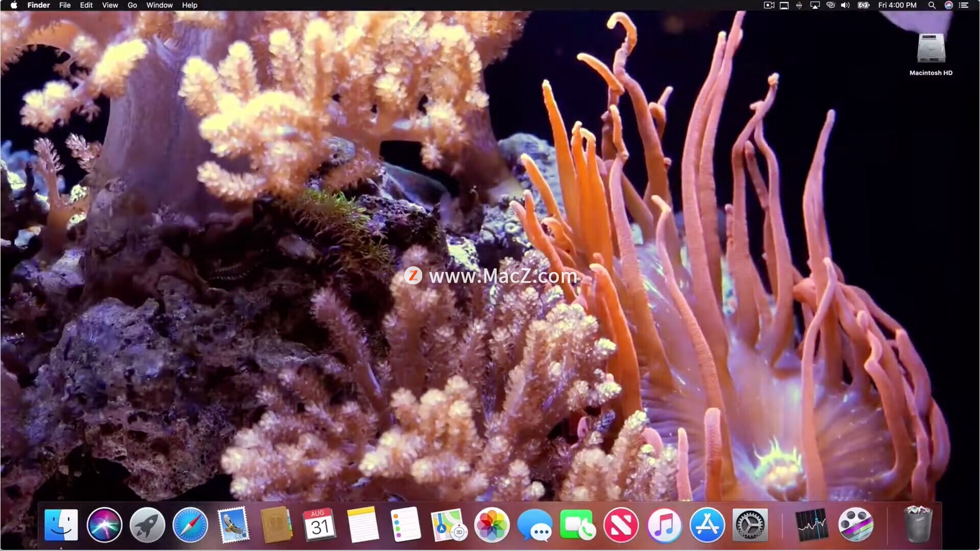Launch FaceTime from the Dock
Viewport: 980px width, 551px height.
[577, 525]
